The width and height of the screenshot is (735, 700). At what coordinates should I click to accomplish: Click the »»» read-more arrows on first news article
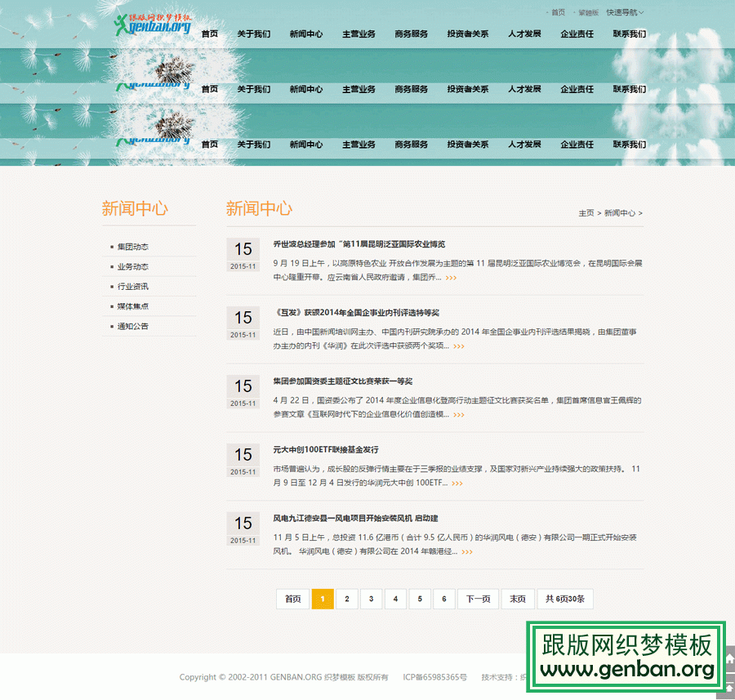tap(452, 277)
